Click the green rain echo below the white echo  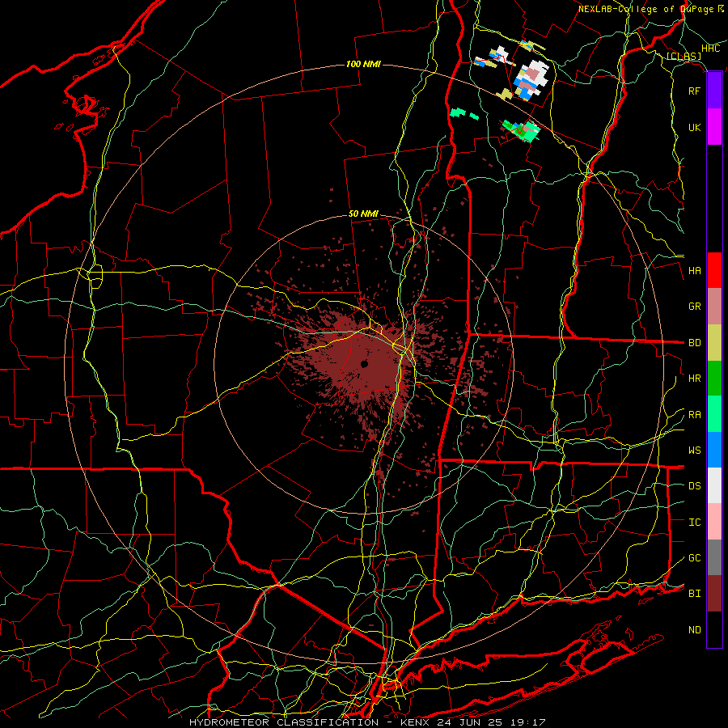point(523,130)
